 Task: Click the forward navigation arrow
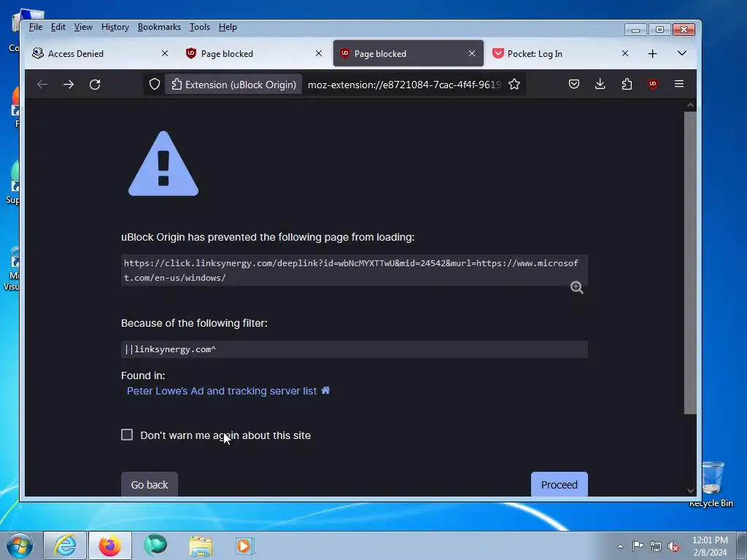pos(69,85)
